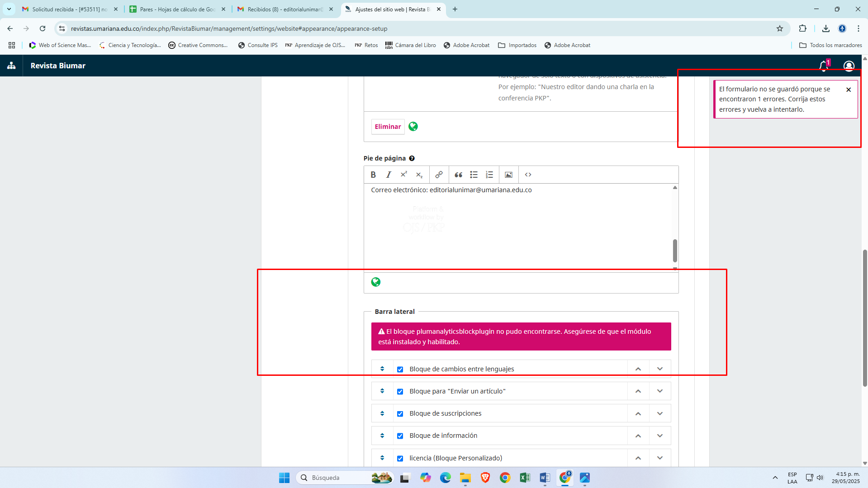868x488 pixels.
Task: Insert link using the chain icon
Action: click(x=439, y=175)
